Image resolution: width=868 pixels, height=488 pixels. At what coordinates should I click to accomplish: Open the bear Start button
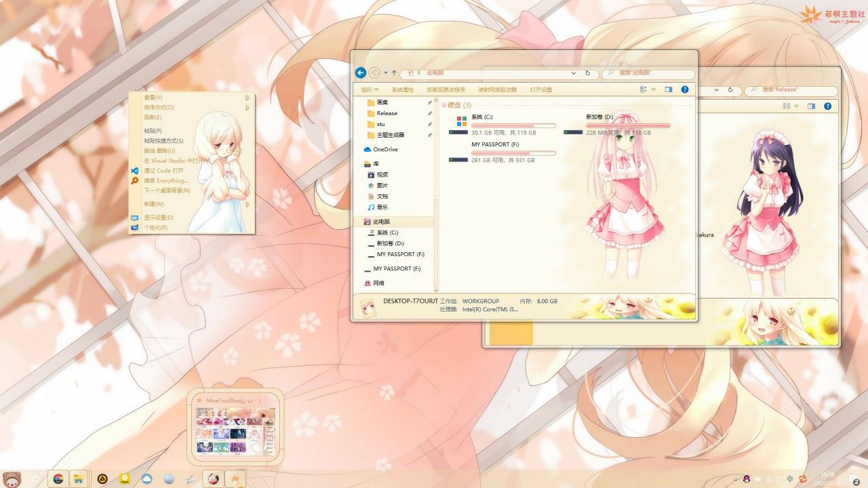point(12,479)
